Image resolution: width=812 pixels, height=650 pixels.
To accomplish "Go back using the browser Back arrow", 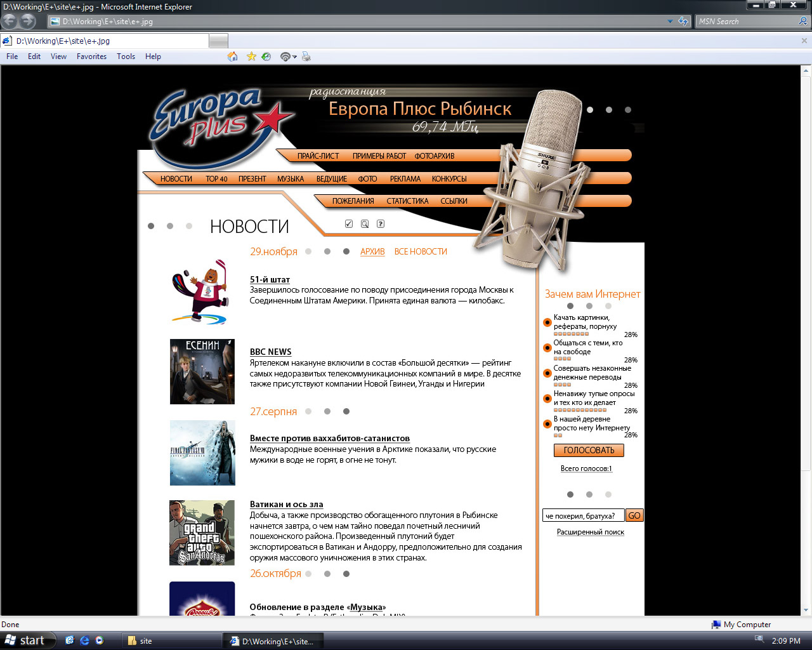I will [x=10, y=21].
